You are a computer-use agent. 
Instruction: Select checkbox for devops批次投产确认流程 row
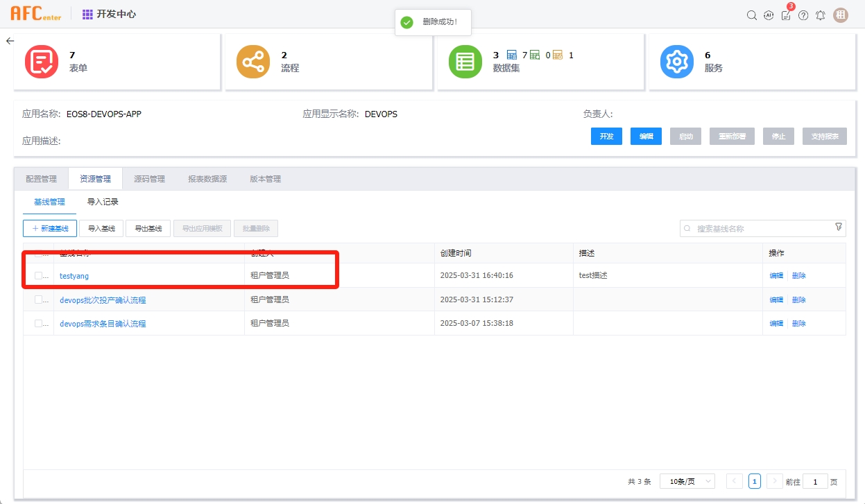pos(39,299)
